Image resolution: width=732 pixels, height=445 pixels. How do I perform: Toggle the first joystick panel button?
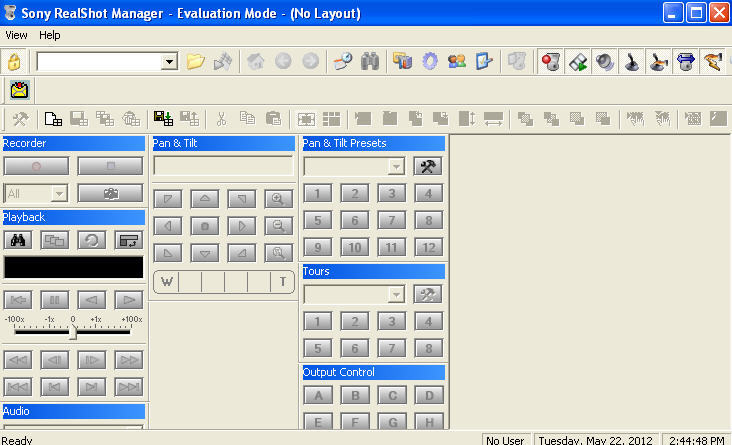[631, 61]
